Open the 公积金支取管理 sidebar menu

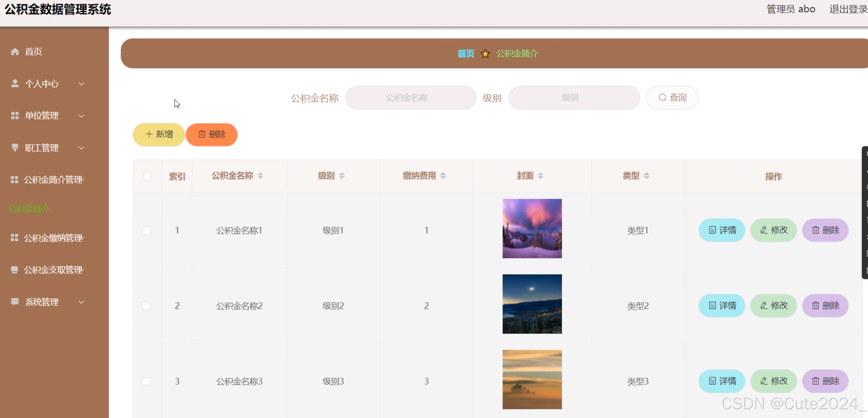click(53, 270)
